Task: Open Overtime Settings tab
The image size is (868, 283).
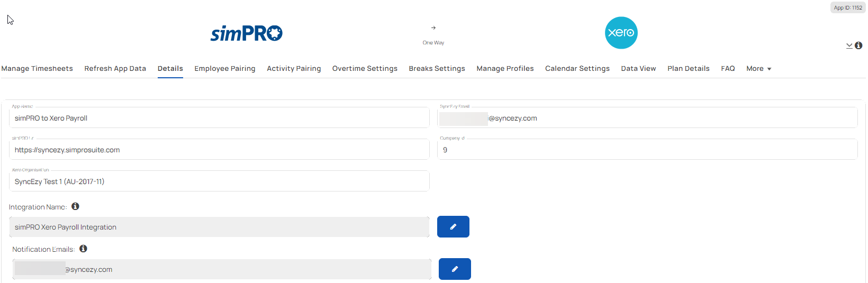Action: click(x=365, y=68)
